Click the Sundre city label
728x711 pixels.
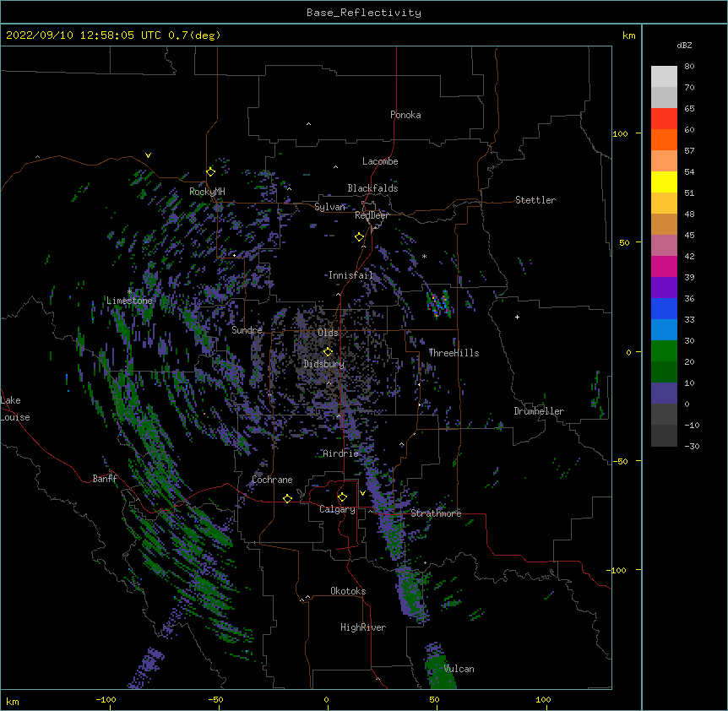coord(247,330)
